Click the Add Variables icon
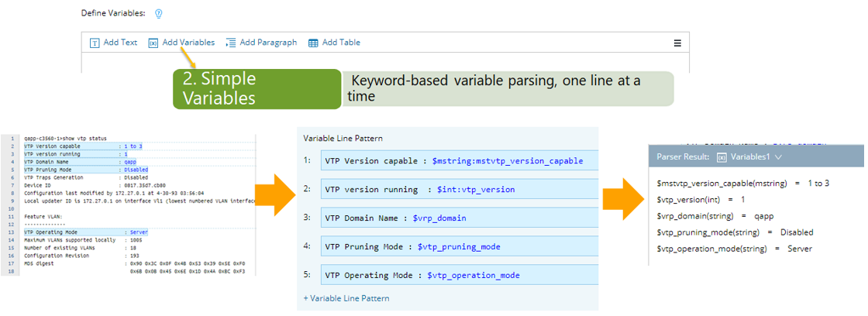Screen dimensions: 868x316 pyautogui.click(x=153, y=43)
